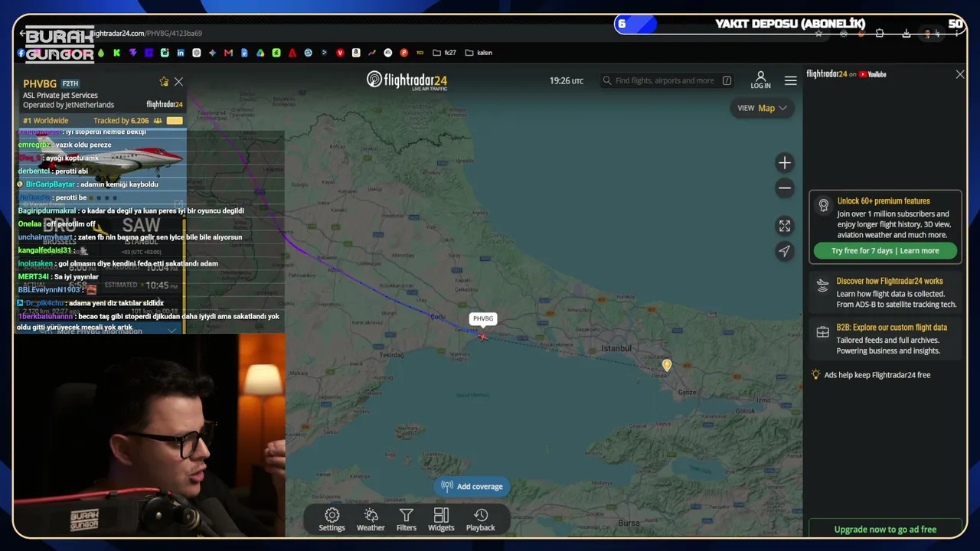This screenshot has height=551, width=980.
Task: Open the Filters tool
Action: [x=407, y=520]
